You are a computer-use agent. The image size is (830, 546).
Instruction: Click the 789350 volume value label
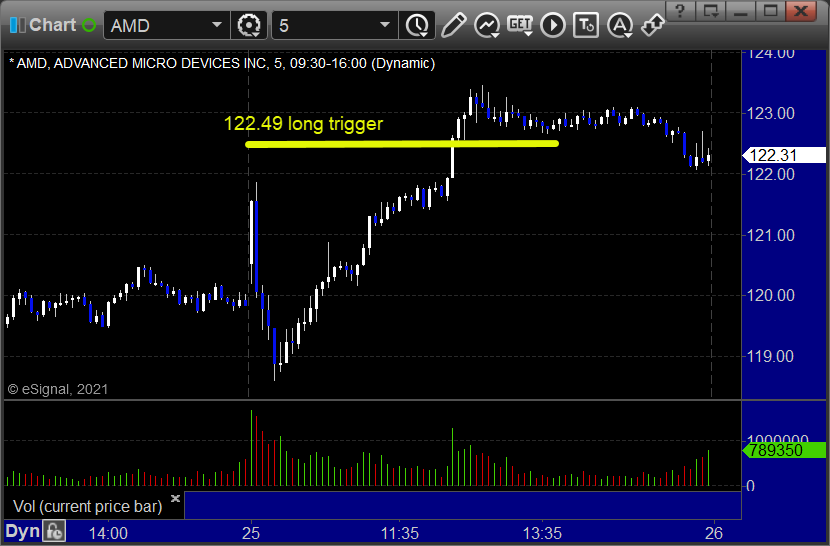[784, 450]
